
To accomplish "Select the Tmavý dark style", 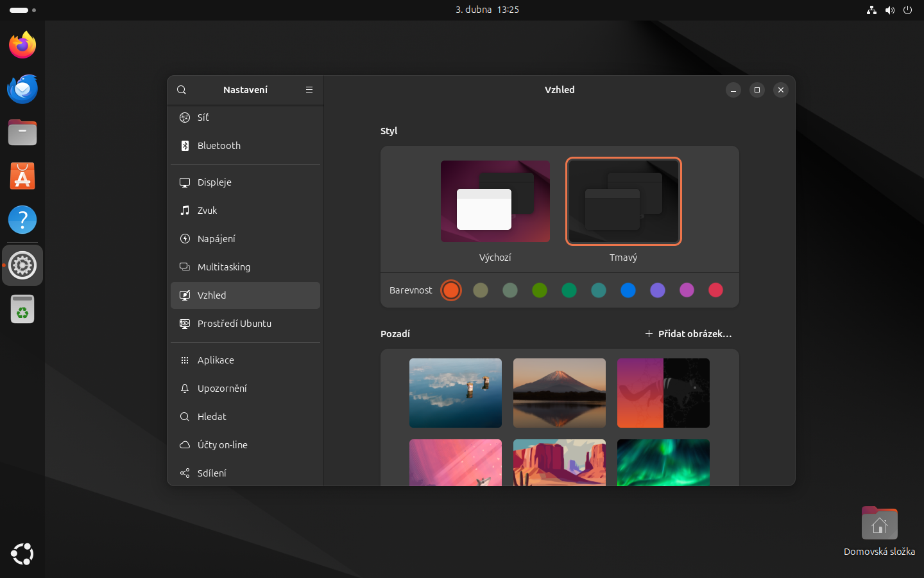I will 623,202.
